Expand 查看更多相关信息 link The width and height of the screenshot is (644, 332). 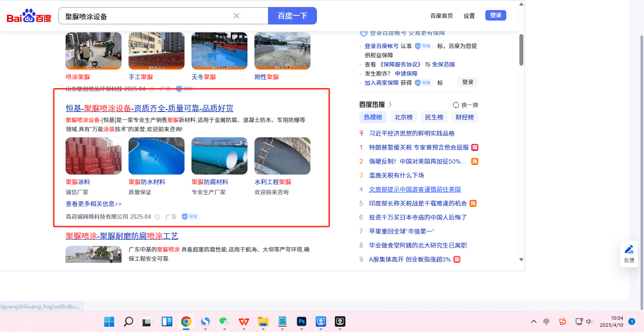pyautogui.click(x=94, y=204)
